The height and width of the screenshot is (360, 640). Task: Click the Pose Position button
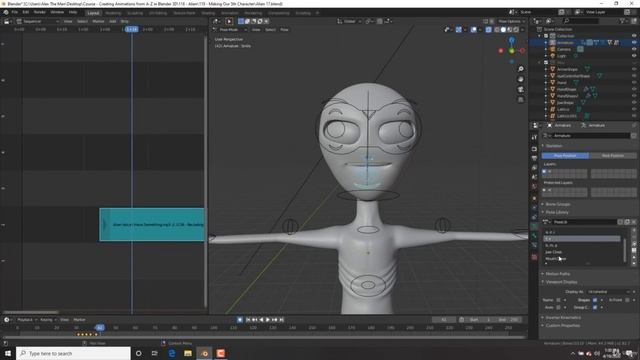tap(565, 156)
